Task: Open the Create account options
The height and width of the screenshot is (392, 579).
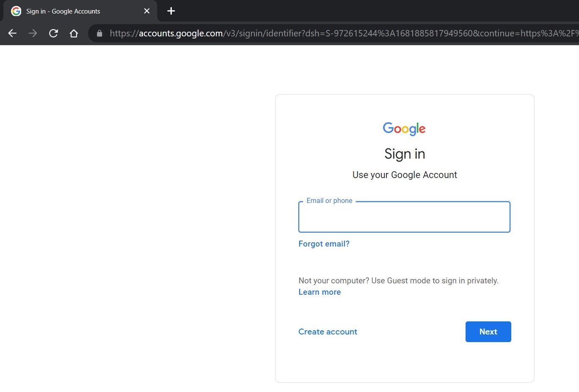Action: click(x=328, y=332)
